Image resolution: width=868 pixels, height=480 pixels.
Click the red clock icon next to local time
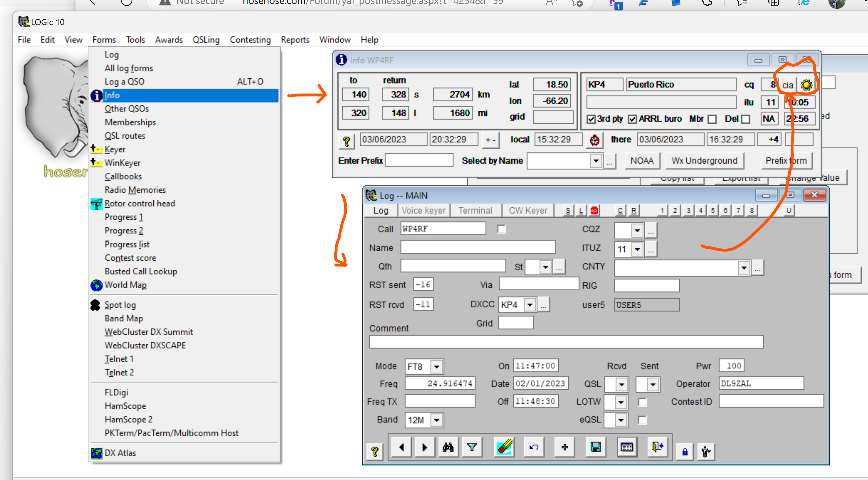[x=595, y=140]
